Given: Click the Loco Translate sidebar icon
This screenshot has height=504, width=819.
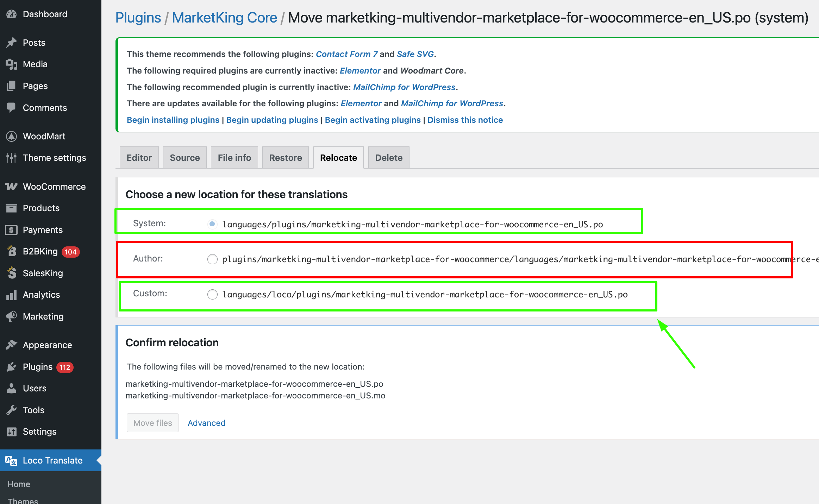Looking at the screenshot, I should [x=11, y=460].
